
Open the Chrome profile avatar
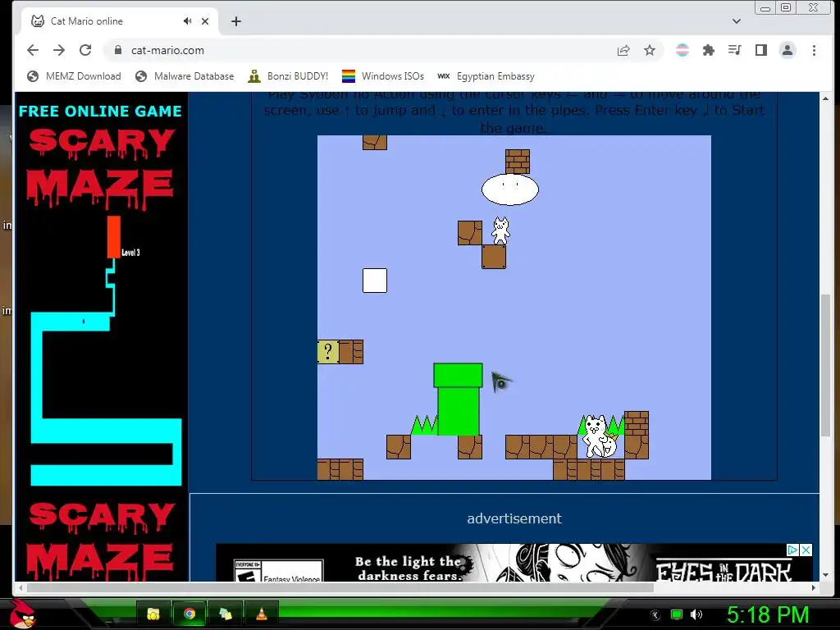[x=787, y=50]
